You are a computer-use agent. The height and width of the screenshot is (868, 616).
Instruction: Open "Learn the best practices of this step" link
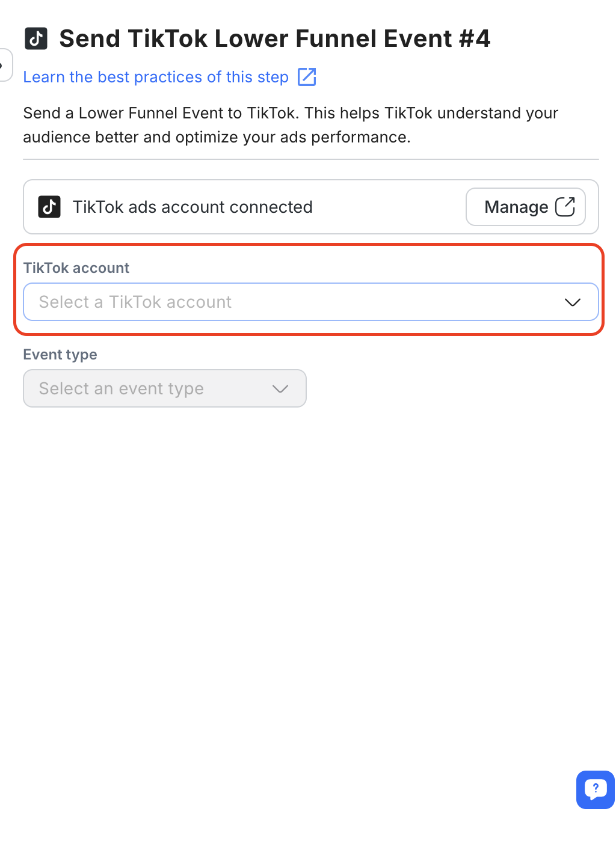(156, 77)
